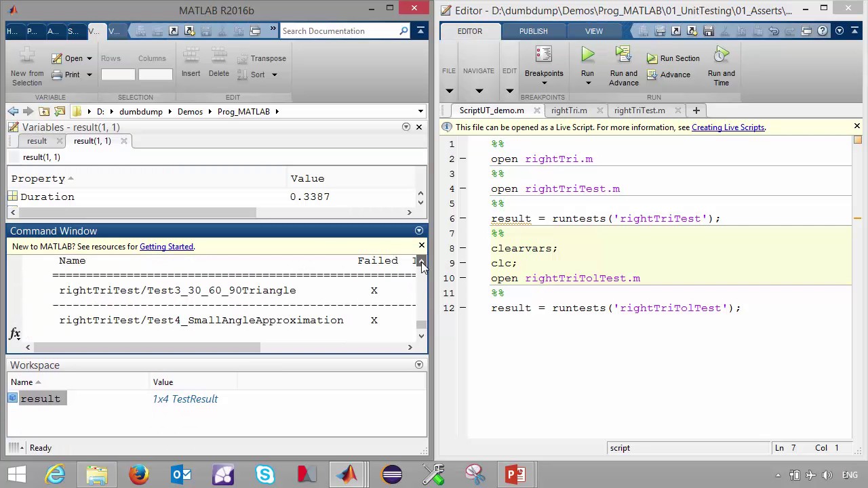Switch to the PUBLISH tab
Viewport: 868px width, 488px height.
(x=533, y=31)
